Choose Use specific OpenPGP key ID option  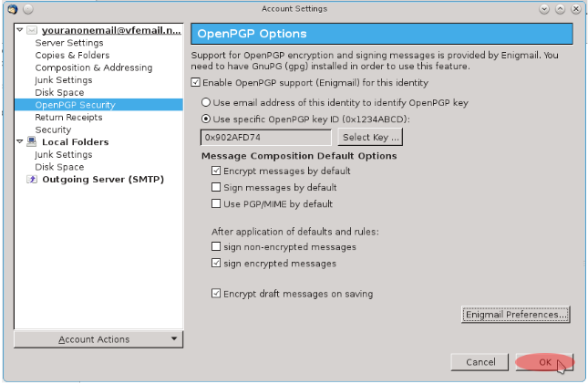(x=206, y=119)
